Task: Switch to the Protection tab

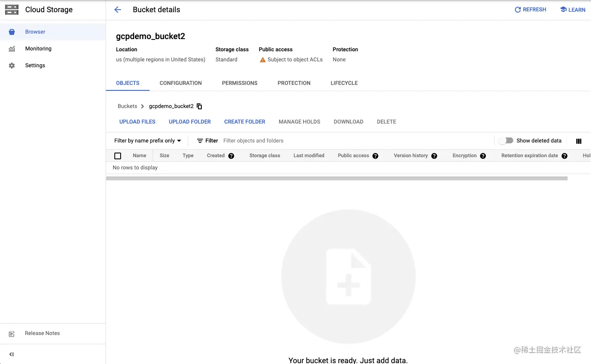Action: (x=294, y=83)
